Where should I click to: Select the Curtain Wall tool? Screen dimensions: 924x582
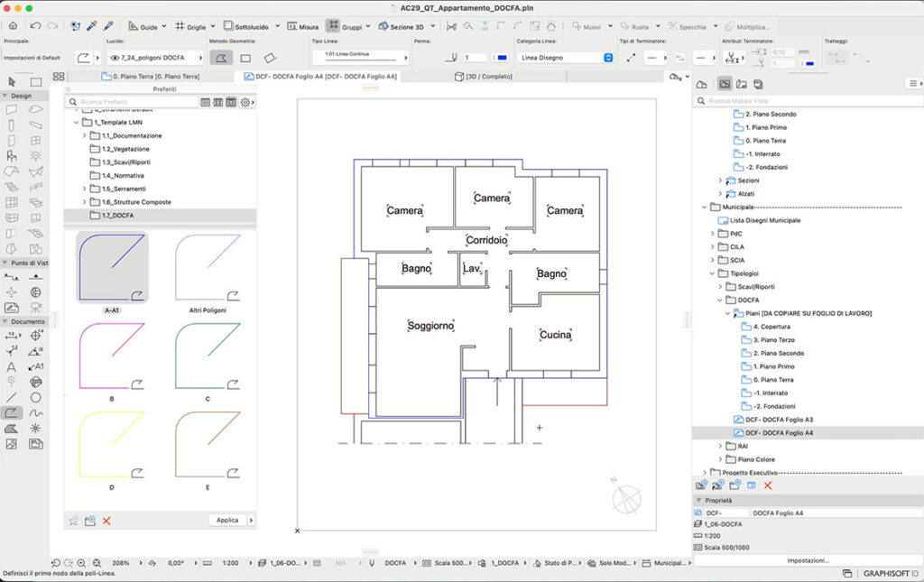coord(11,202)
